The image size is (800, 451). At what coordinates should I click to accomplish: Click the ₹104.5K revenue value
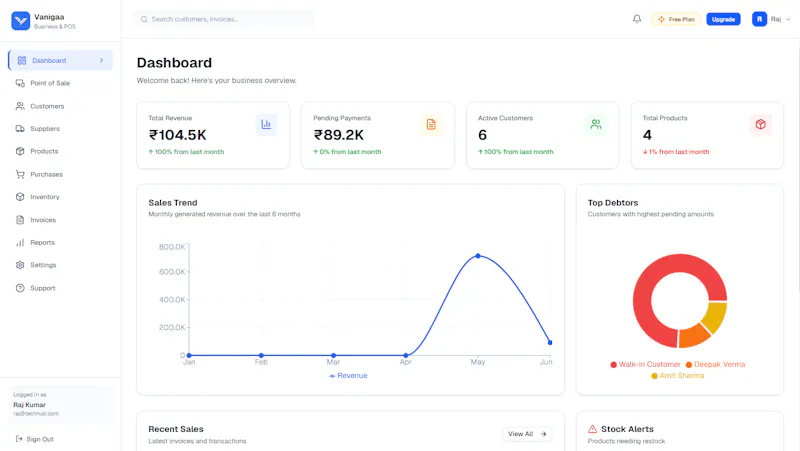coord(178,135)
